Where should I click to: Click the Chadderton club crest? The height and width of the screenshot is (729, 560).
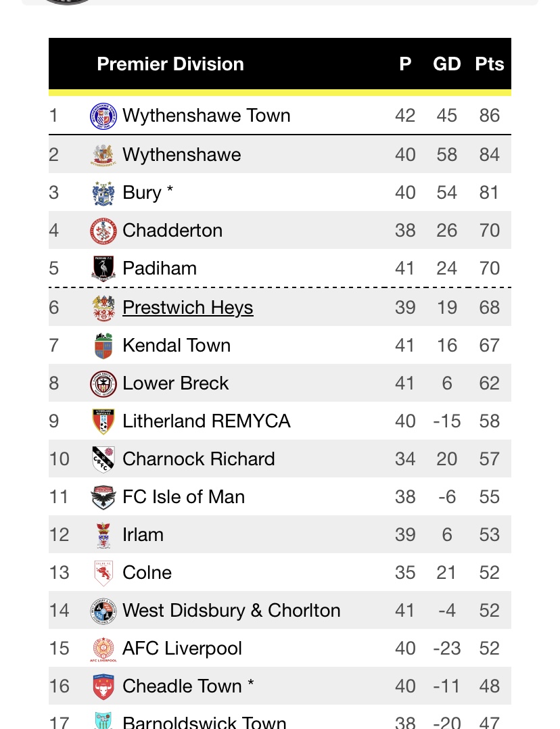coord(103,231)
